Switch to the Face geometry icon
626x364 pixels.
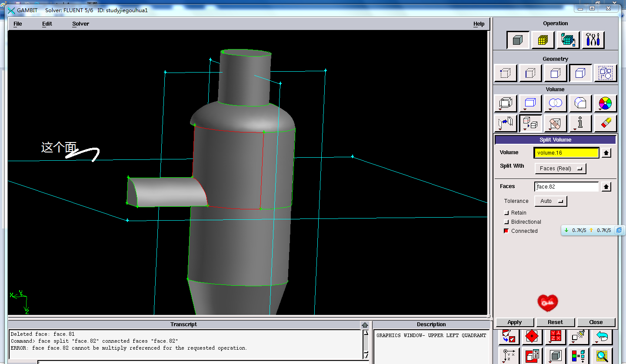coord(555,73)
